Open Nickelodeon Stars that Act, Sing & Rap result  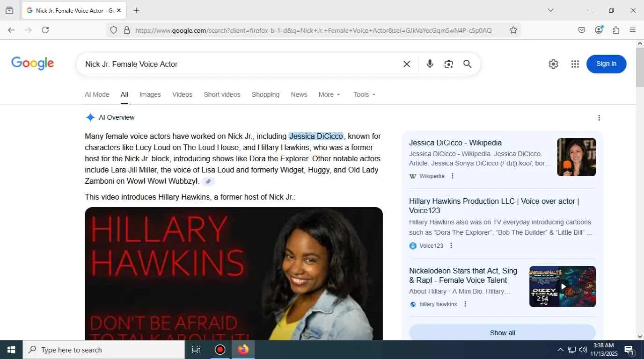(x=463, y=275)
